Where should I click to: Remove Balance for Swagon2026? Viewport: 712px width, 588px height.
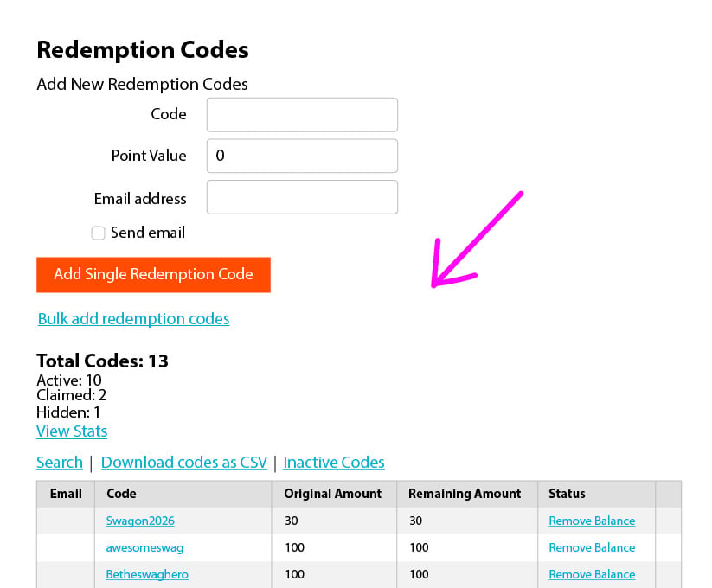coord(592,521)
